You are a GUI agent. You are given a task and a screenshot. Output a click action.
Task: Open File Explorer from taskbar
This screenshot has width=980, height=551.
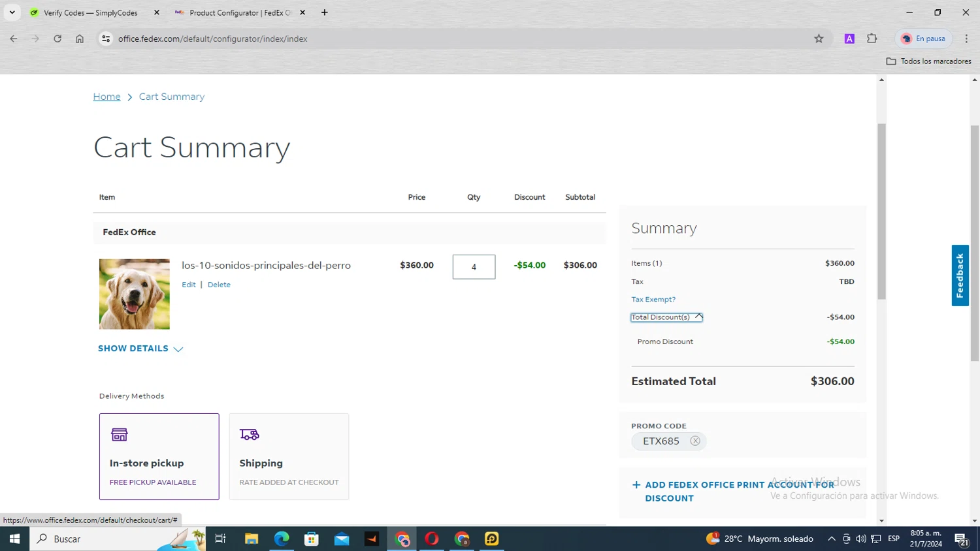click(252, 539)
